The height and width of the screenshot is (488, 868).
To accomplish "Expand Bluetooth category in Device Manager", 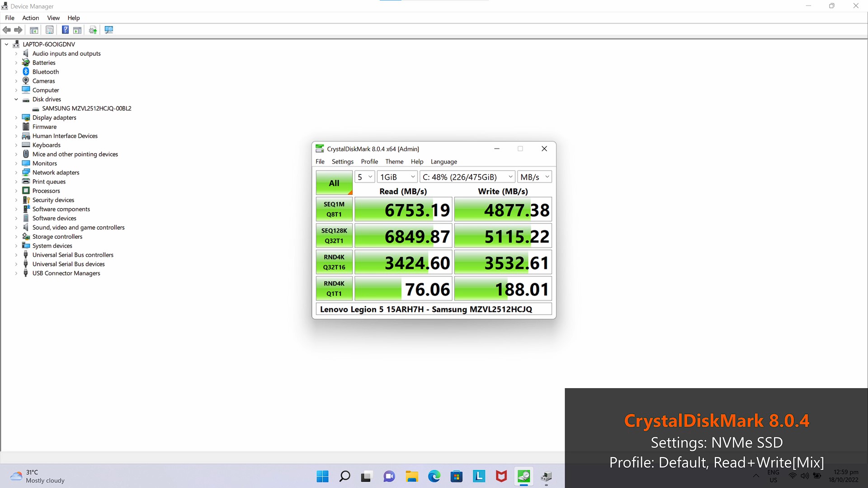I will 15,71.
